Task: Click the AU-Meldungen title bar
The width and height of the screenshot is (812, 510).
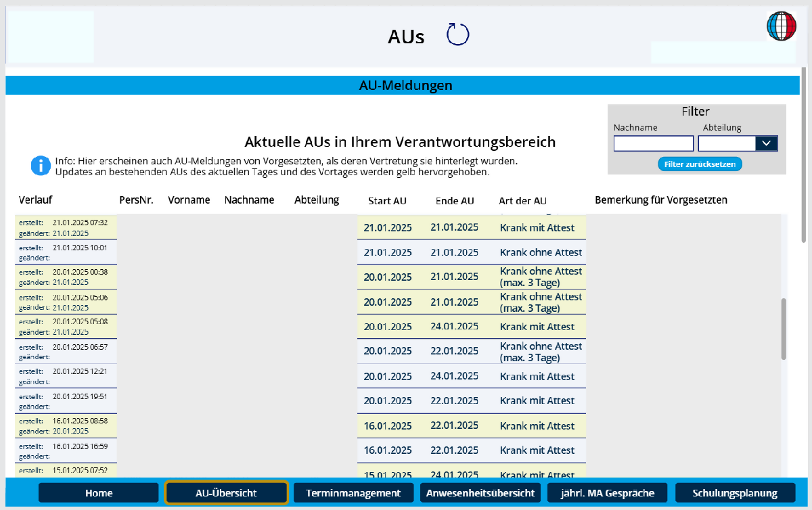Action: pos(405,85)
